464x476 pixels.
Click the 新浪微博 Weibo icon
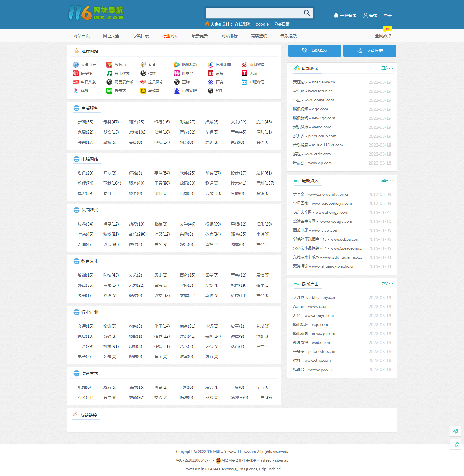[x=244, y=65]
